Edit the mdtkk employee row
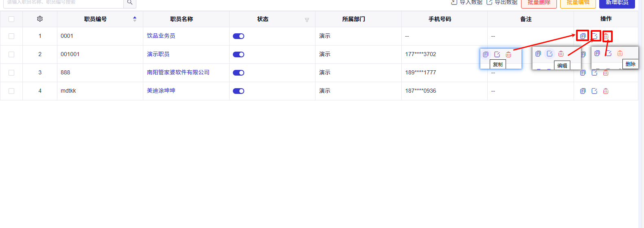The height and width of the screenshot is (228, 644). pyautogui.click(x=594, y=91)
